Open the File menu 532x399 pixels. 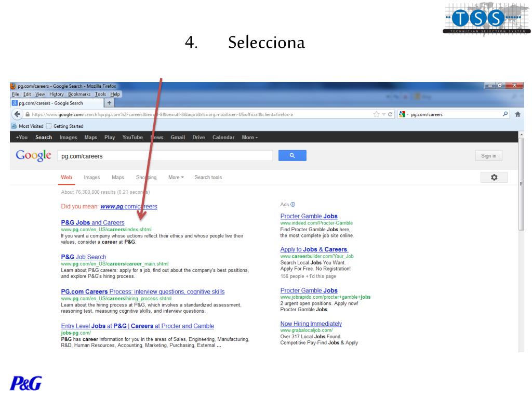tap(16, 94)
